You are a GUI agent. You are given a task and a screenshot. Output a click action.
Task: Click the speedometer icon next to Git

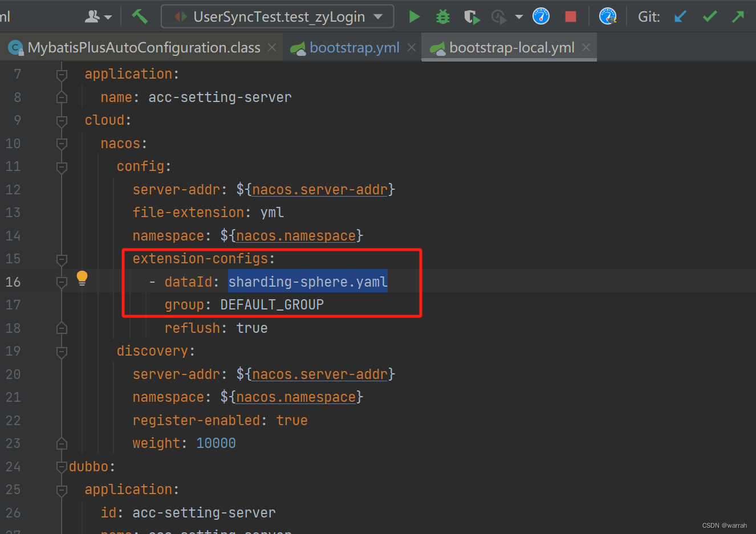608,17
